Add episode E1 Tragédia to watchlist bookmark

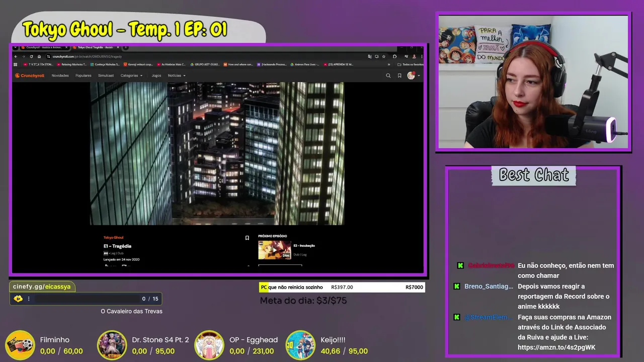pyautogui.click(x=247, y=238)
